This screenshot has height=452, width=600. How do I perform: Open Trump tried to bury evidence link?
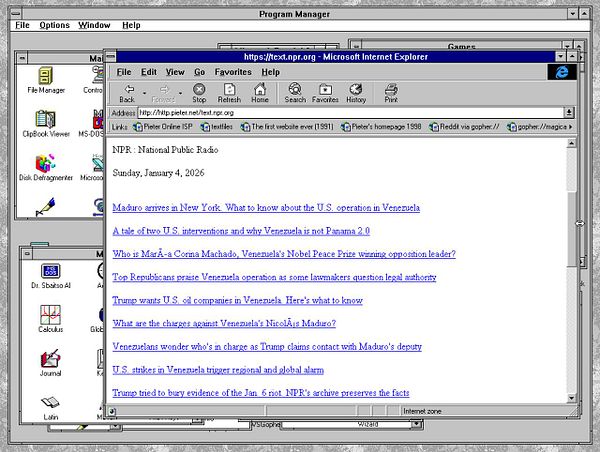(261, 393)
